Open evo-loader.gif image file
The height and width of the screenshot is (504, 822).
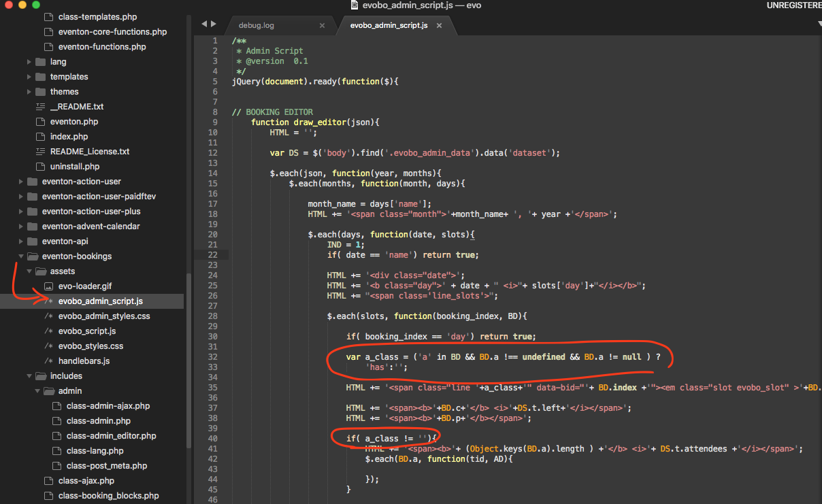(x=85, y=286)
